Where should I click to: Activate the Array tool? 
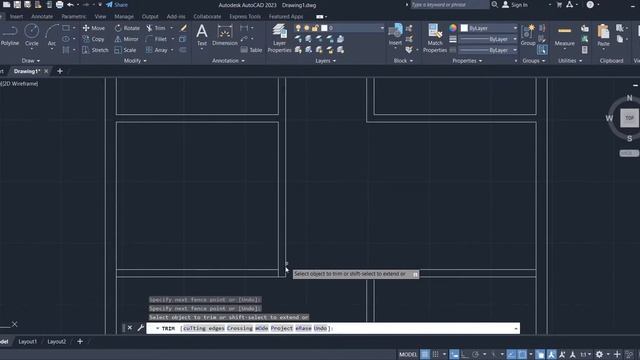[157, 50]
